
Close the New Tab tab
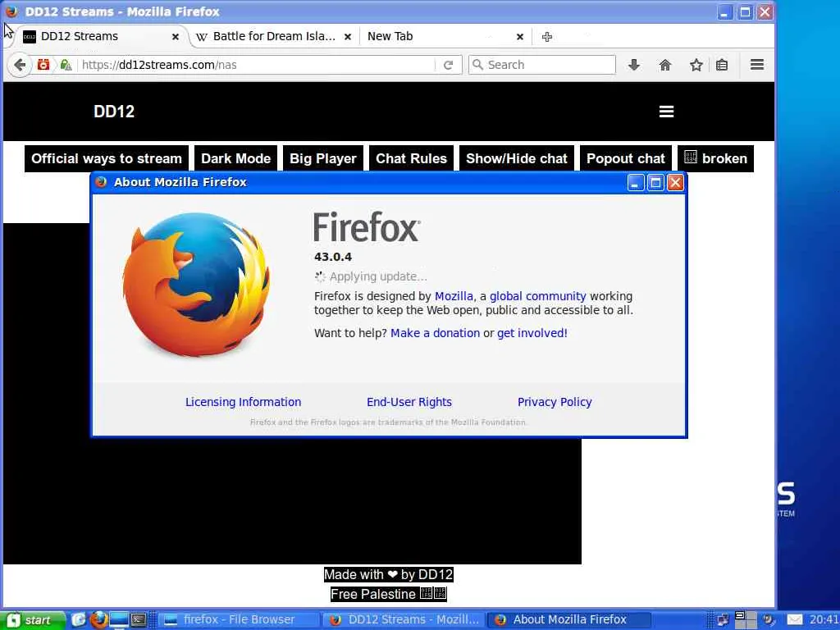[519, 37]
